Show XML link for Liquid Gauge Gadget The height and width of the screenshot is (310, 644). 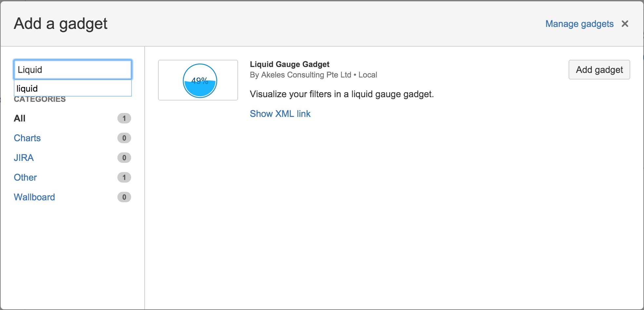point(280,114)
